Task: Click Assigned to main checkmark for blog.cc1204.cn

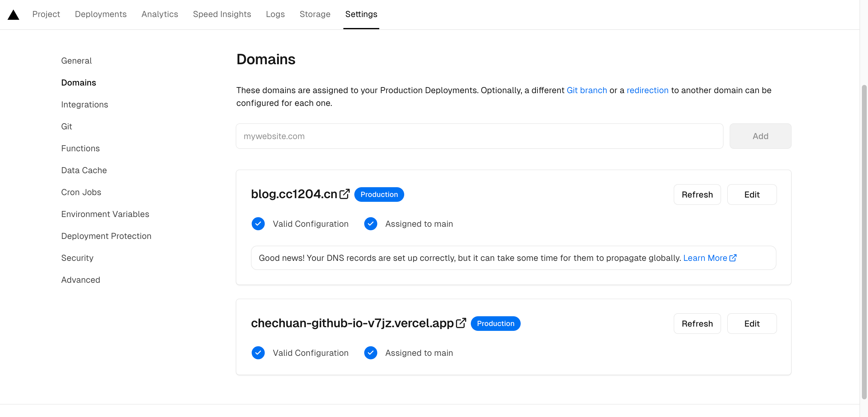Action: 371,223
